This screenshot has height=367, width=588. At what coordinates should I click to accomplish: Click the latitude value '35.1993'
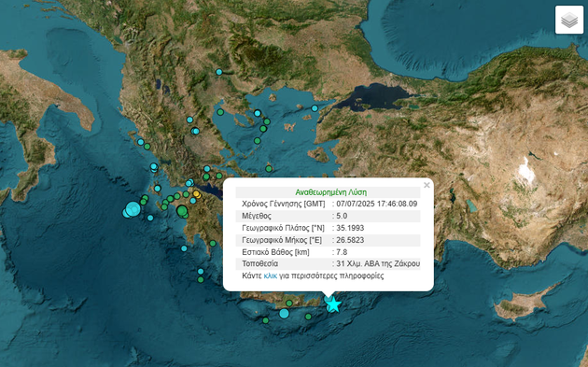point(350,228)
